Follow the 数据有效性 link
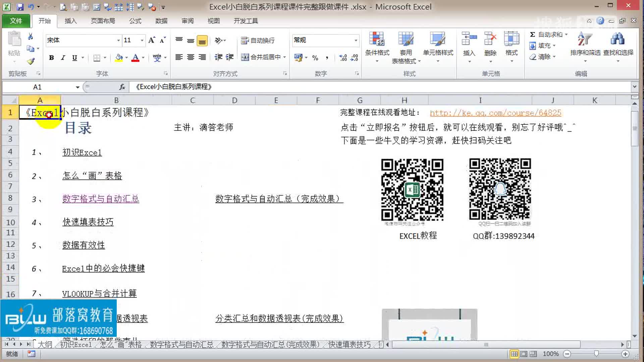The image size is (644, 362). point(84,245)
